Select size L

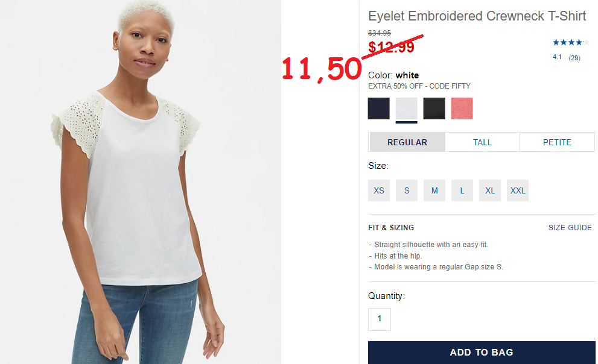[x=462, y=190]
